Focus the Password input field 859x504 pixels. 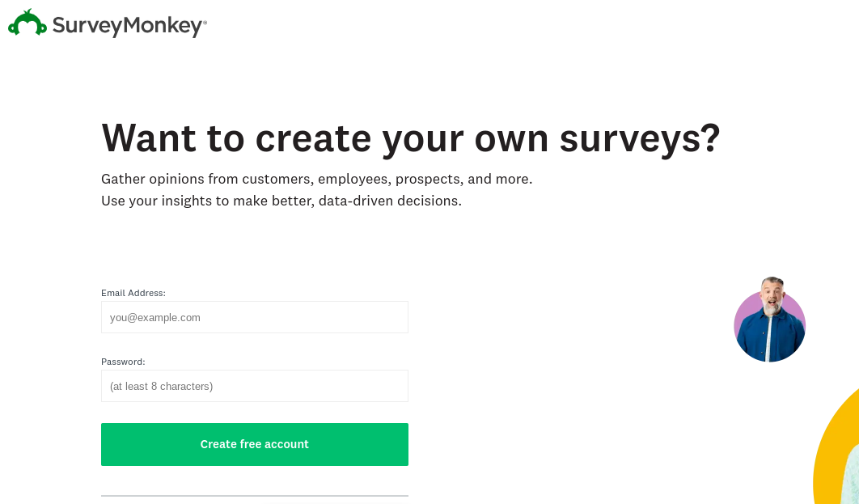pos(254,386)
